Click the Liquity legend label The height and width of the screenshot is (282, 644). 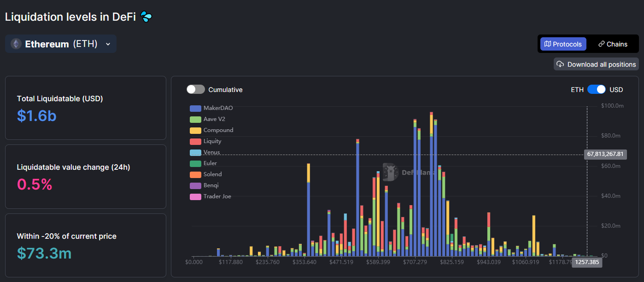point(212,141)
